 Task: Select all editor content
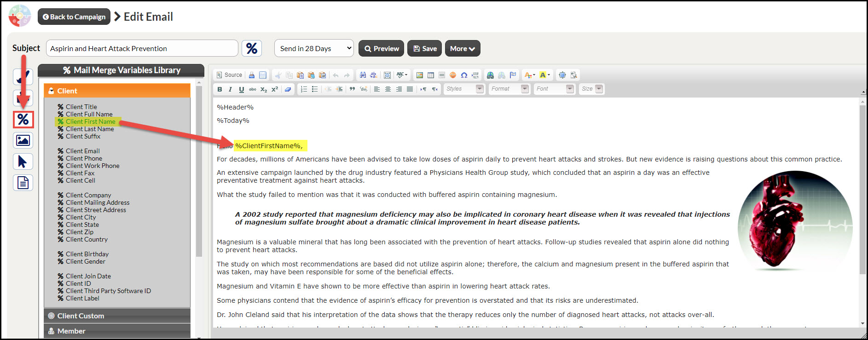(x=387, y=75)
